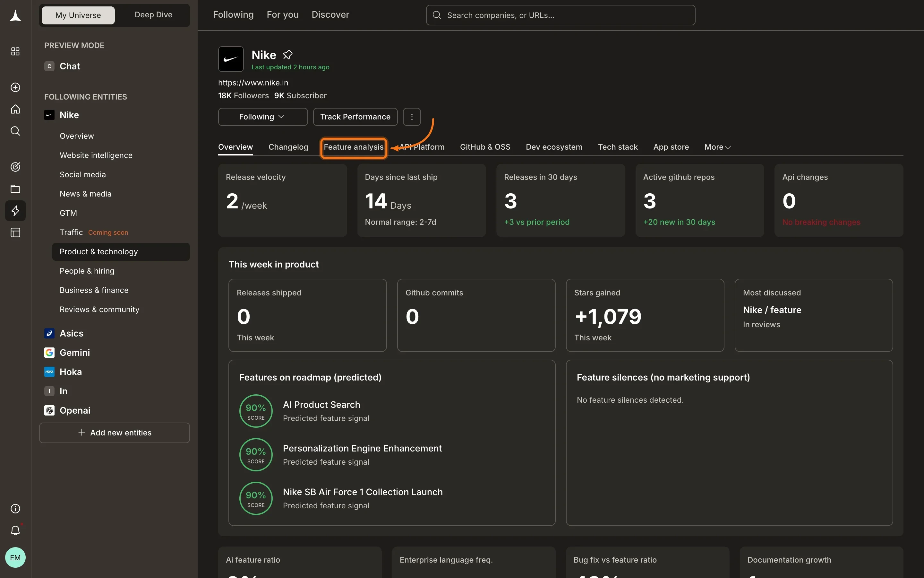Click the plus circle icon in left rail
924x578 pixels.
(x=15, y=88)
